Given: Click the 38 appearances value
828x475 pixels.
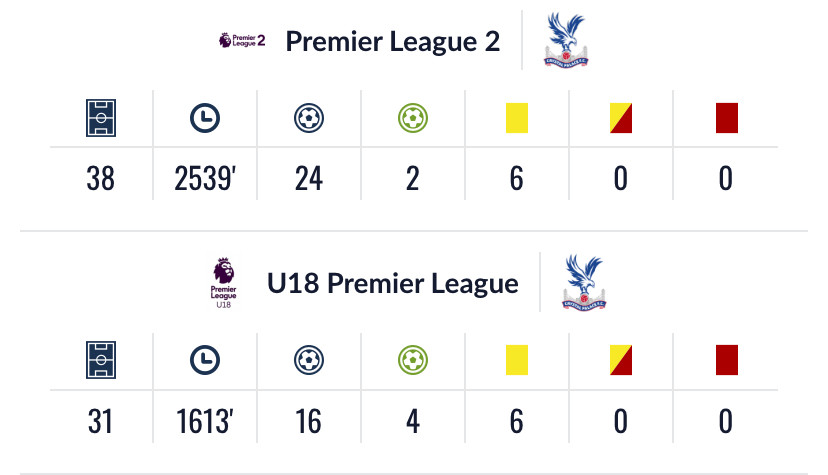Looking at the screenshot, I should pyautogui.click(x=100, y=178).
